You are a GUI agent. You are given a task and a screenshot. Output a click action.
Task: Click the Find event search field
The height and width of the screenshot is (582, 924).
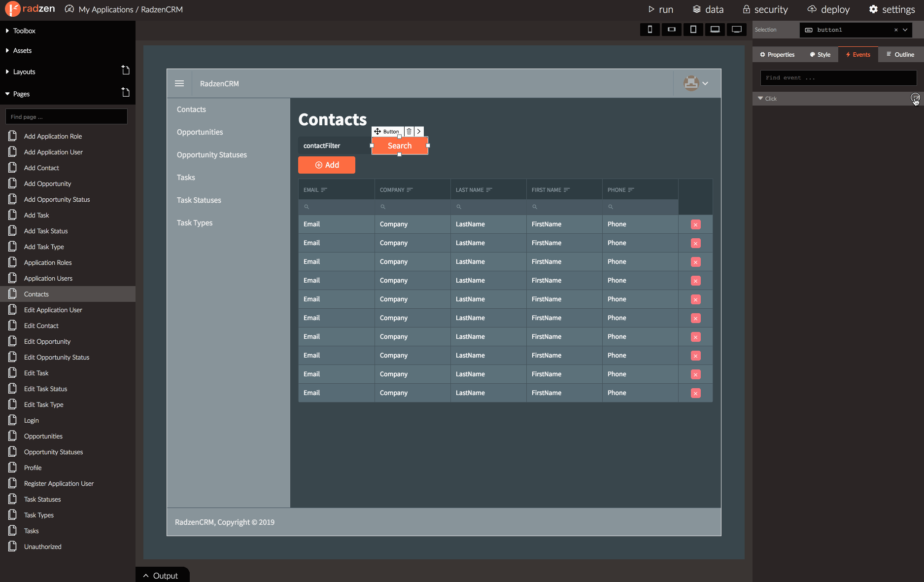click(x=838, y=78)
